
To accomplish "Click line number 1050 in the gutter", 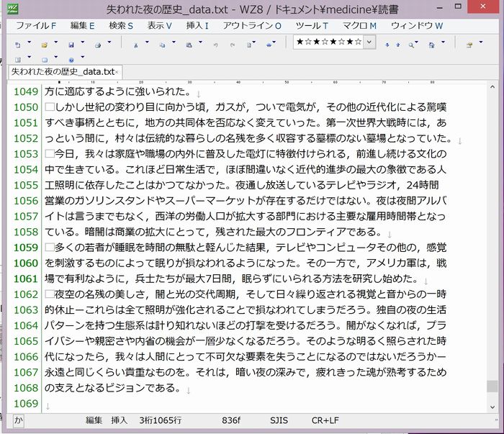I will (26, 107).
